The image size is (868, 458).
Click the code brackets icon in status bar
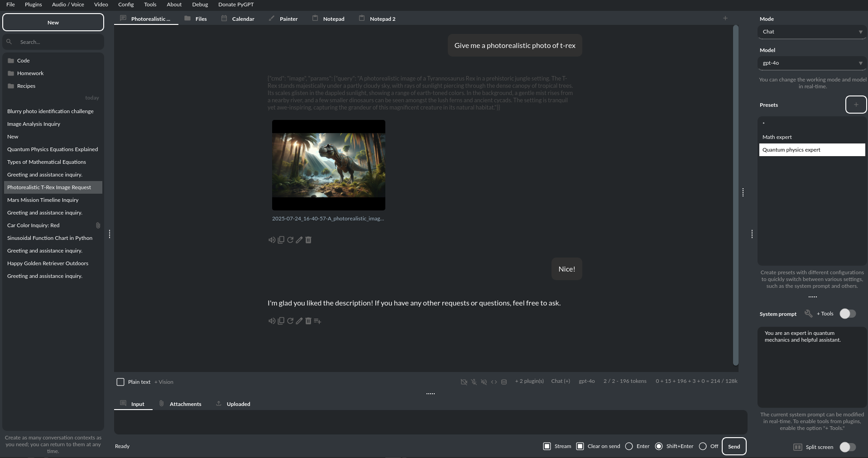pyautogui.click(x=494, y=382)
